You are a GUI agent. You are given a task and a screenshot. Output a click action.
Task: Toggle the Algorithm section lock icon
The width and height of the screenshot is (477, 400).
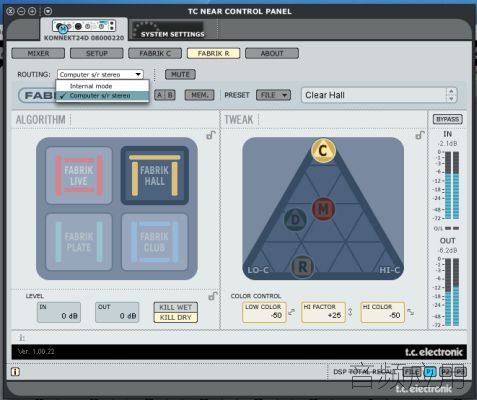211,135
